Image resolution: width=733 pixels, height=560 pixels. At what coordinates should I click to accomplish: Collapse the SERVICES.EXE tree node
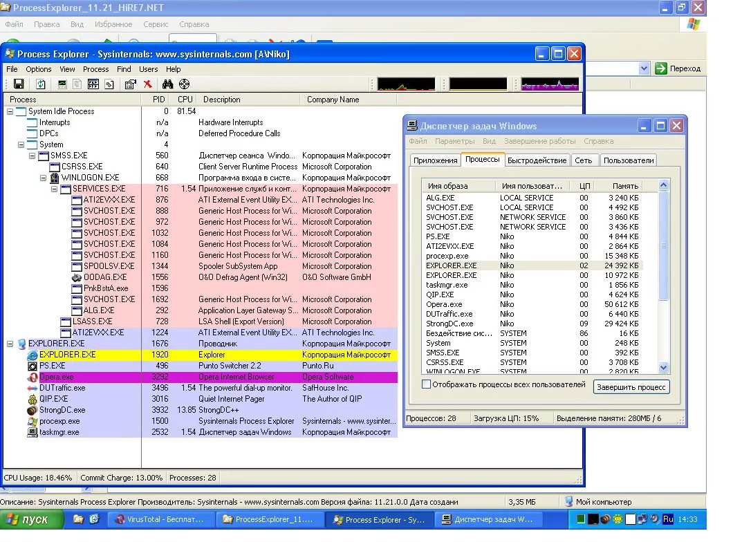[55, 189]
